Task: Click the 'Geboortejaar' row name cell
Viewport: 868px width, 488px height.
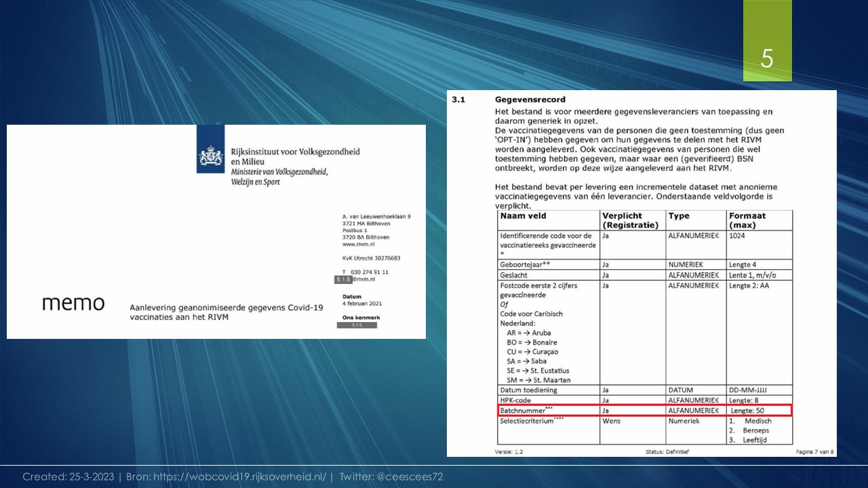Action: [549, 264]
